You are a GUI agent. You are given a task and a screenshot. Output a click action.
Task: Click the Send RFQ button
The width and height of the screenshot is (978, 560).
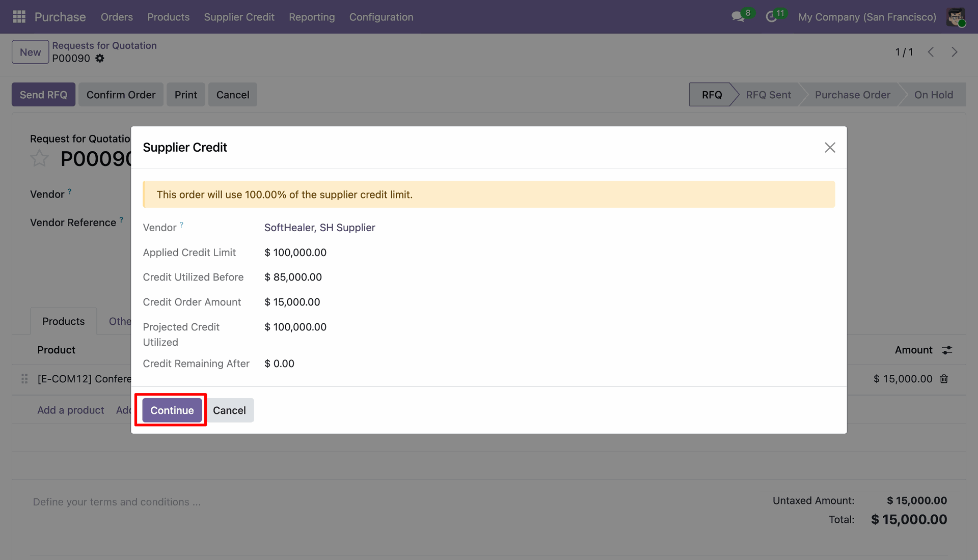click(43, 95)
